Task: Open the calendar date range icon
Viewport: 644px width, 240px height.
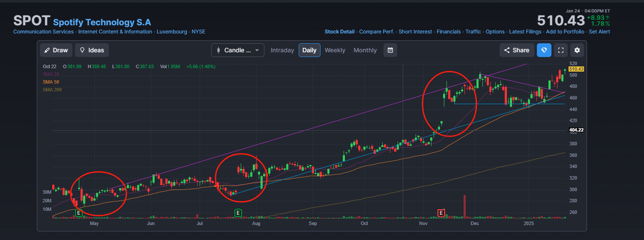Action: click(390, 50)
